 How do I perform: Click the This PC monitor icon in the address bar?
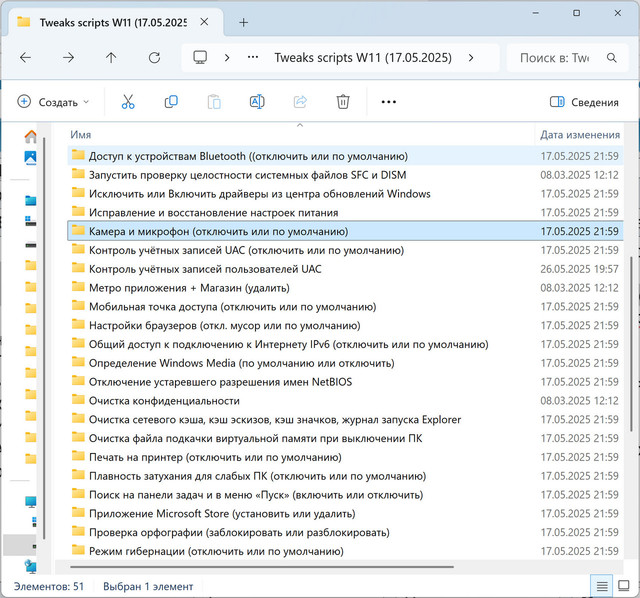tap(200, 58)
